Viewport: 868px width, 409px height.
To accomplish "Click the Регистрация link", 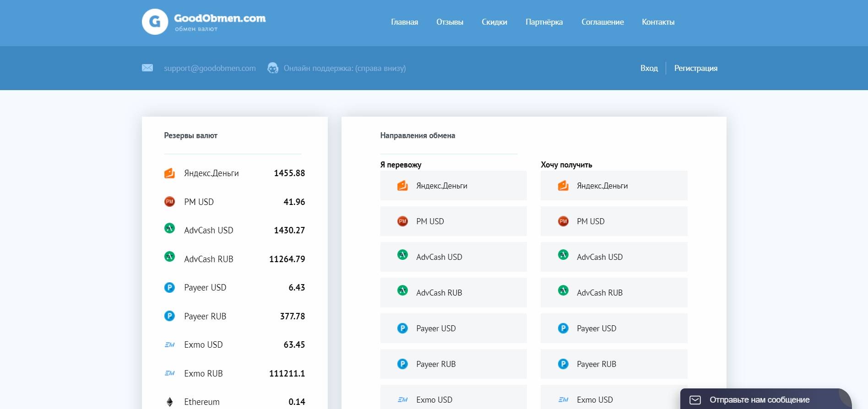I will coord(696,68).
